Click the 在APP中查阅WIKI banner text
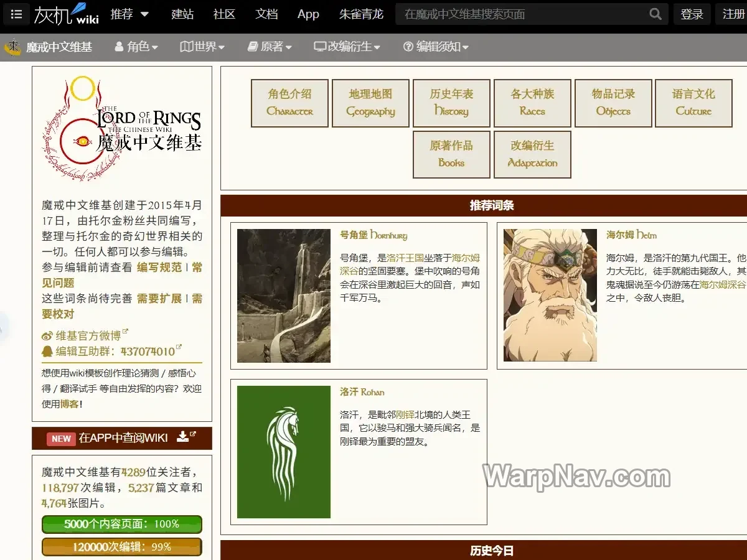This screenshot has width=747, height=560. coord(123,438)
